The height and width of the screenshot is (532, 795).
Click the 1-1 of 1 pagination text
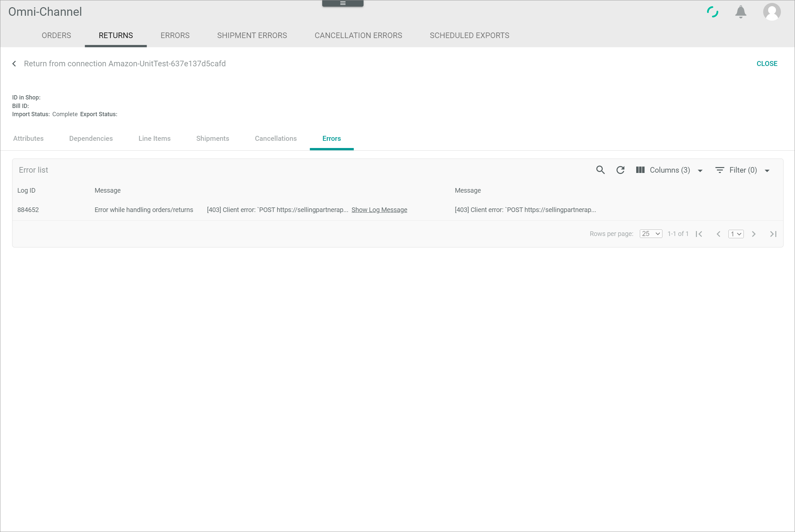[678, 234]
